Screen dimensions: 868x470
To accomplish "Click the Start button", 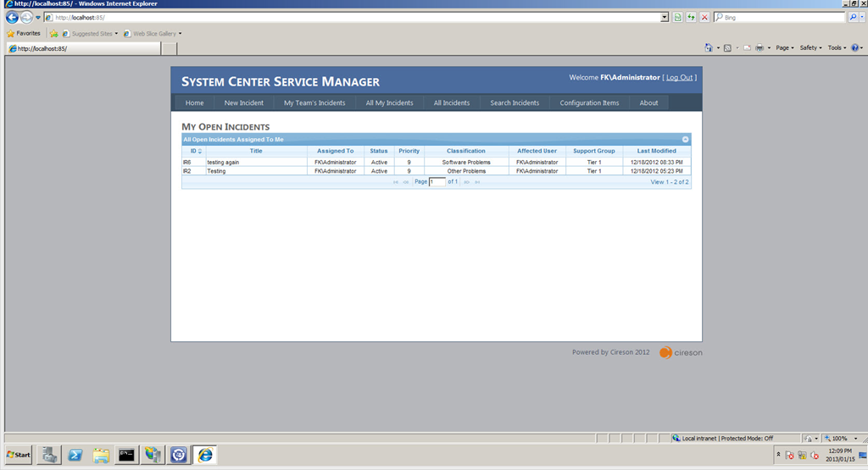I will click(19, 455).
